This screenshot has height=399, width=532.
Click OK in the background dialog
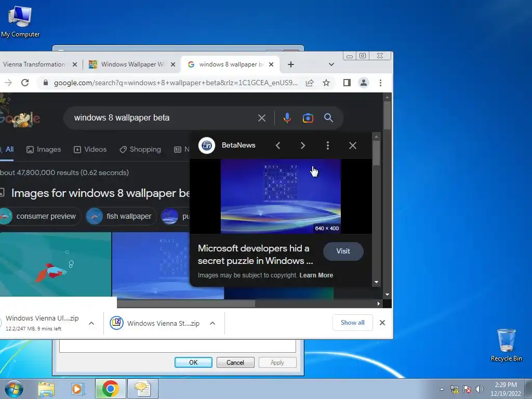pyautogui.click(x=193, y=362)
